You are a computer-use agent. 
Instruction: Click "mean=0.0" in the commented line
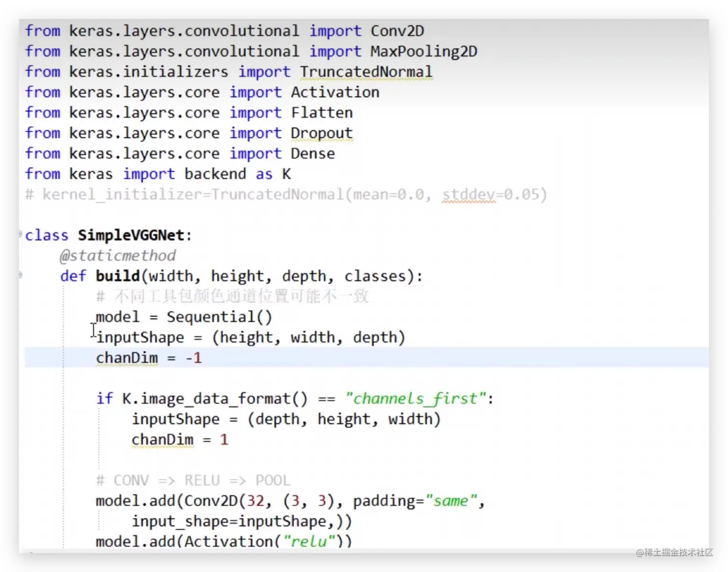[x=389, y=195]
